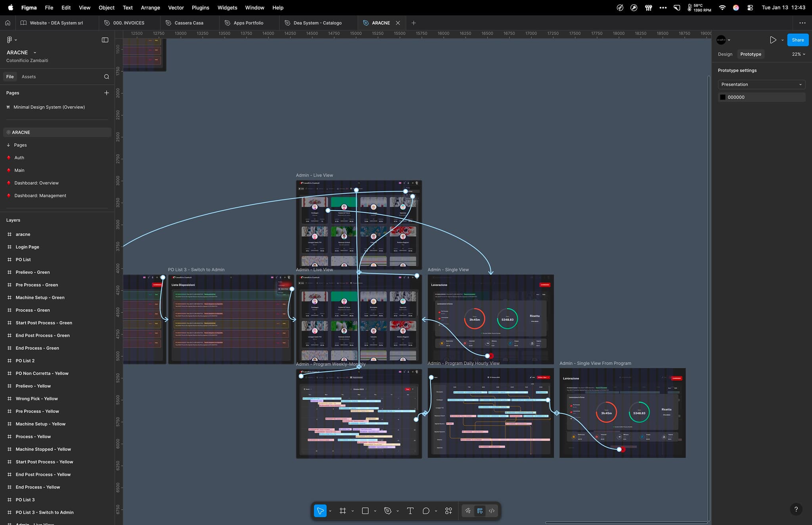Switch to Draw mode in the toolbar
Screen dimensions: 812x525
tap(468, 511)
